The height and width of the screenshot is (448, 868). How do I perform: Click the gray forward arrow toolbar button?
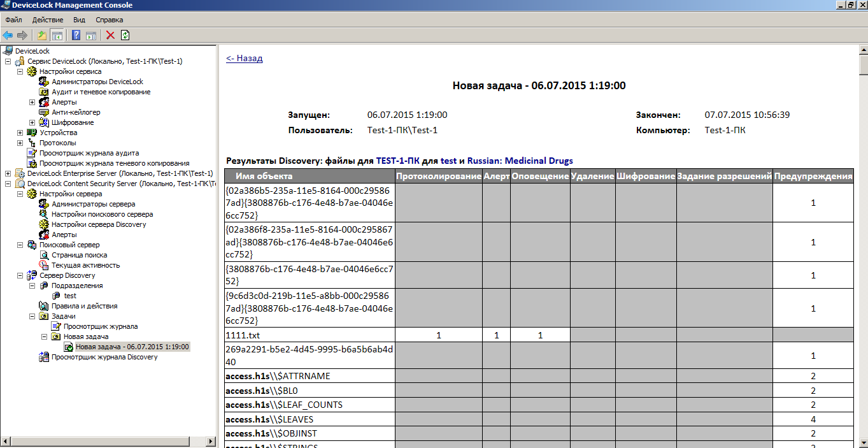pyautogui.click(x=22, y=35)
